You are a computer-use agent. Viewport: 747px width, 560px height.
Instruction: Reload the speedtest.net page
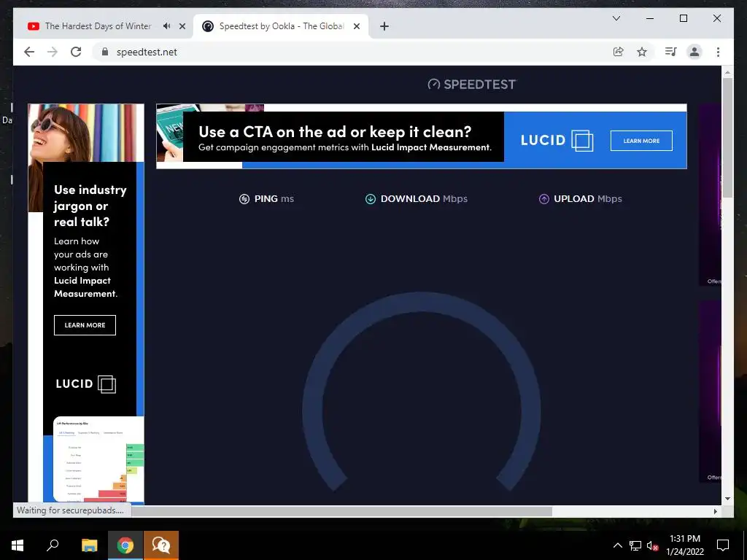[76, 52]
